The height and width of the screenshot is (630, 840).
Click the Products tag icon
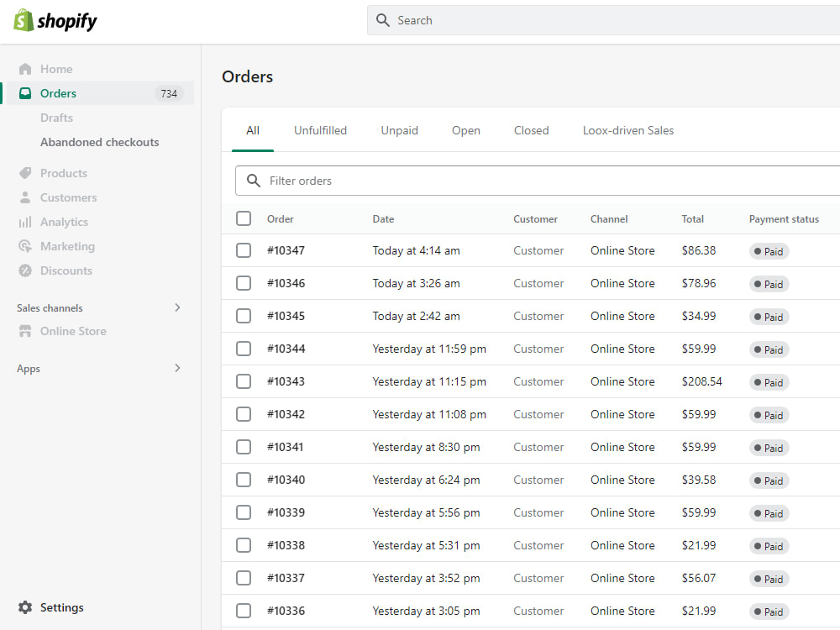(24, 173)
